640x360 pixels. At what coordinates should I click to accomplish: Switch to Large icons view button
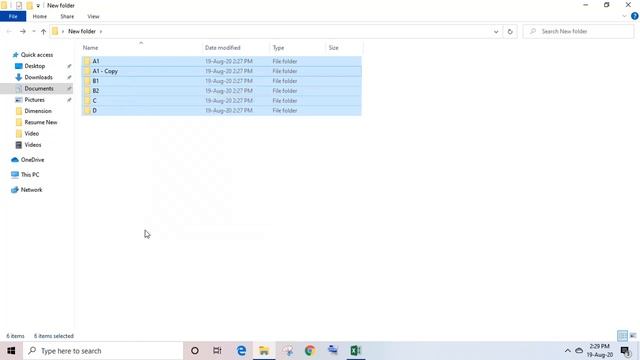(633, 336)
